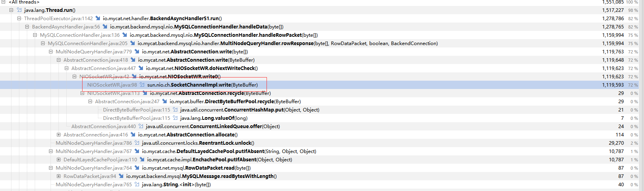Collapse the AbstractConnection.java:418 node
The image size is (644, 191).
point(58,60)
